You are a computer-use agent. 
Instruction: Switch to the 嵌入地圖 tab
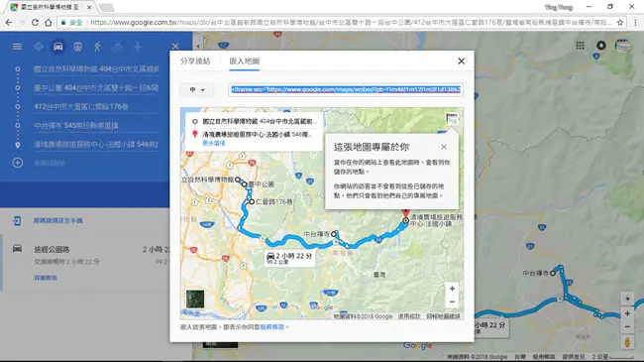click(244, 61)
